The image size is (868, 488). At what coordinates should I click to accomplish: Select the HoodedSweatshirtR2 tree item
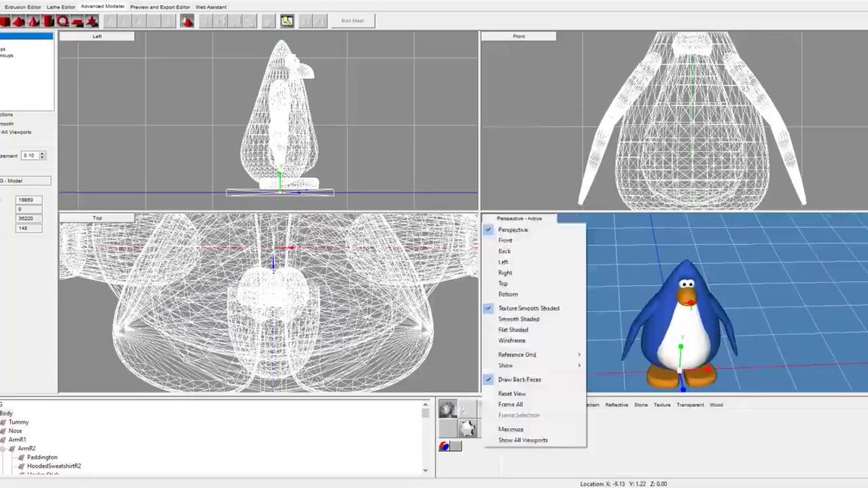click(x=54, y=466)
